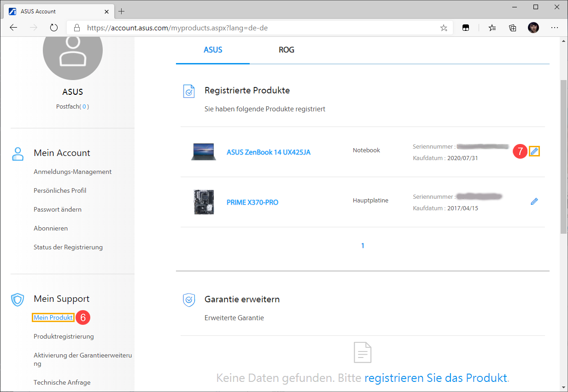Open the Postfach inbox link
Image resolution: width=568 pixels, height=392 pixels.
72,106
